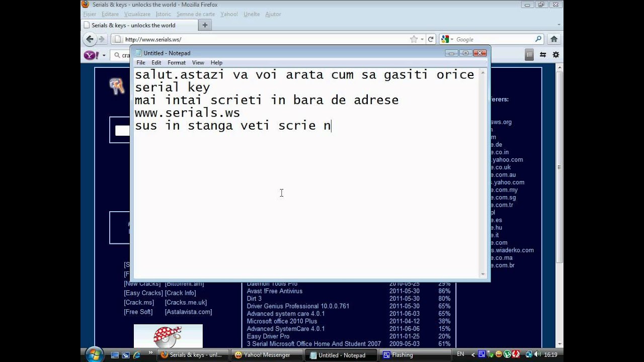The width and height of the screenshot is (644, 362).
Task: Select the Serials & keys browser tab
Action: (x=139, y=25)
